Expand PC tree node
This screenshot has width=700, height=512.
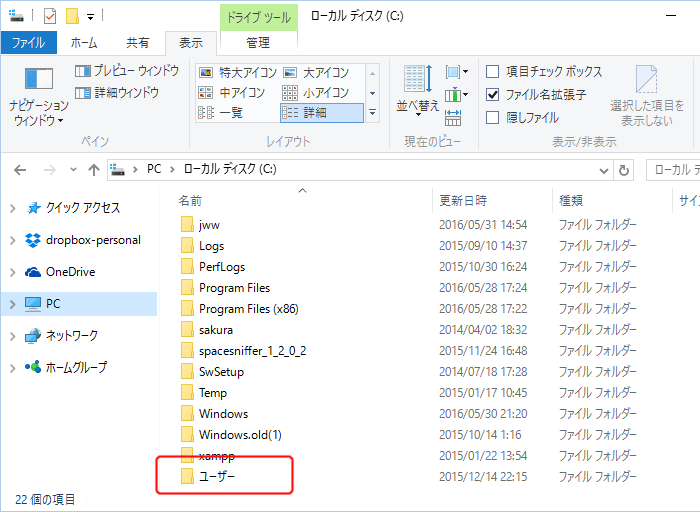[12, 304]
